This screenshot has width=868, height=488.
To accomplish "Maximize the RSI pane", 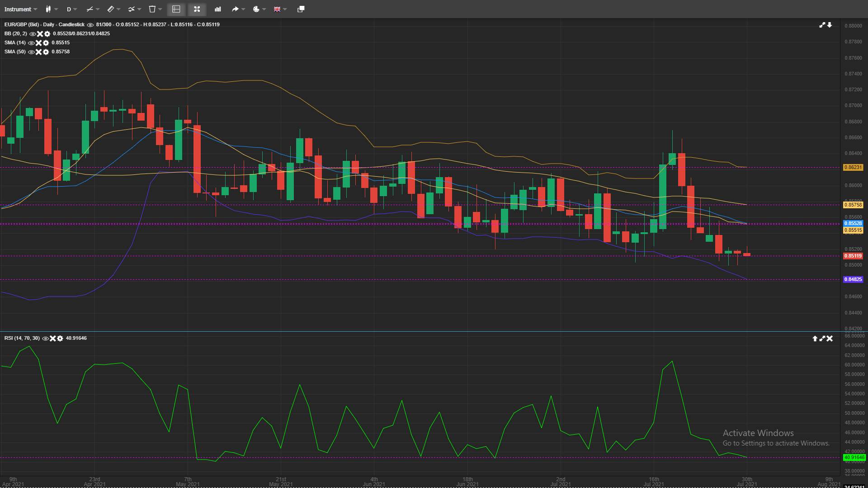I will (x=822, y=338).
